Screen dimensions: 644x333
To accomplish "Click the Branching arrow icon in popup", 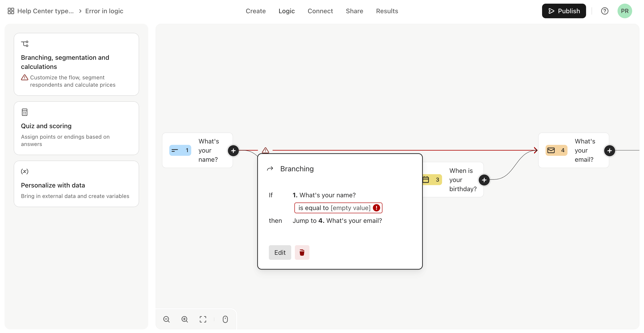I will [270, 169].
